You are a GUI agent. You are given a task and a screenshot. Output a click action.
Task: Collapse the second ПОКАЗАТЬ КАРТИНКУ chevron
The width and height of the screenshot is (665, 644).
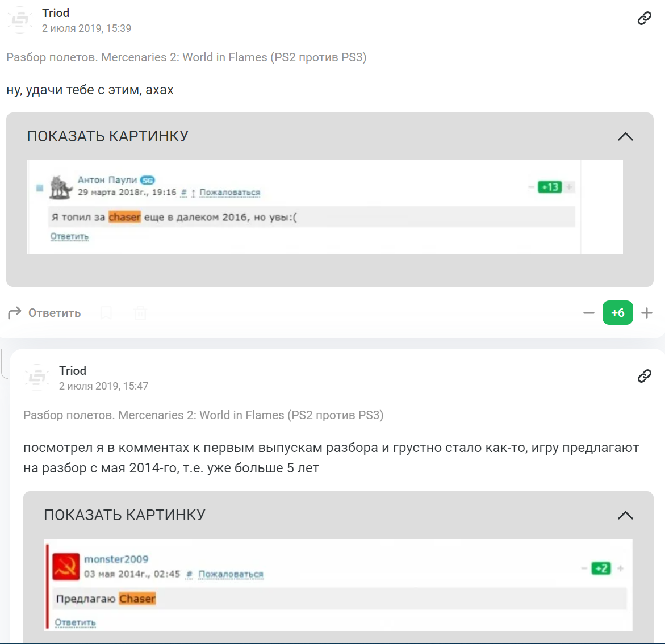[x=626, y=516]
